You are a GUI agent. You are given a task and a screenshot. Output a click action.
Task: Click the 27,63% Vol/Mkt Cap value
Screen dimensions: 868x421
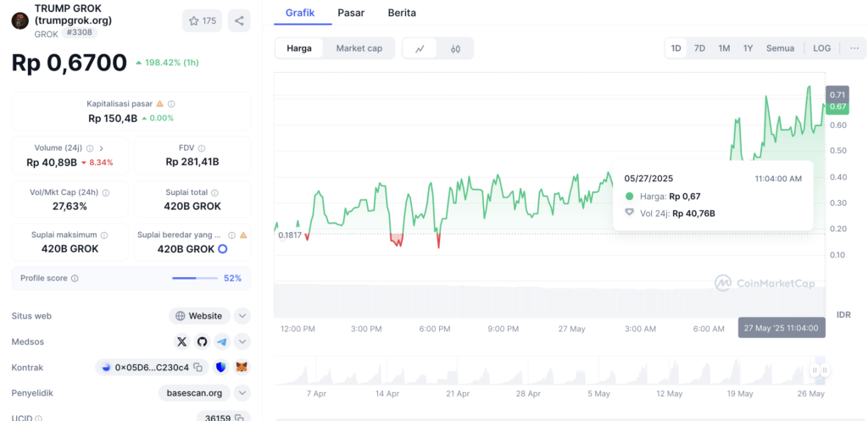pos(70,207)
